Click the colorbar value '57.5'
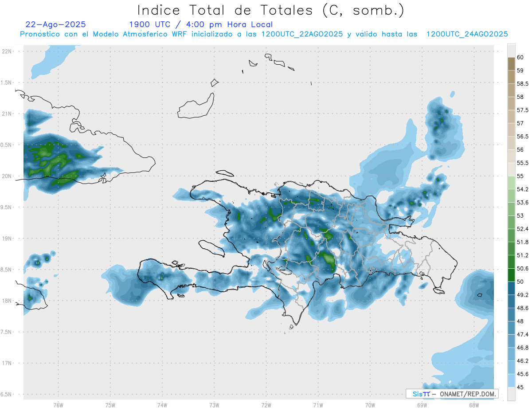The height and width of the screenshot is (411, 532). [x=523, y=110]
